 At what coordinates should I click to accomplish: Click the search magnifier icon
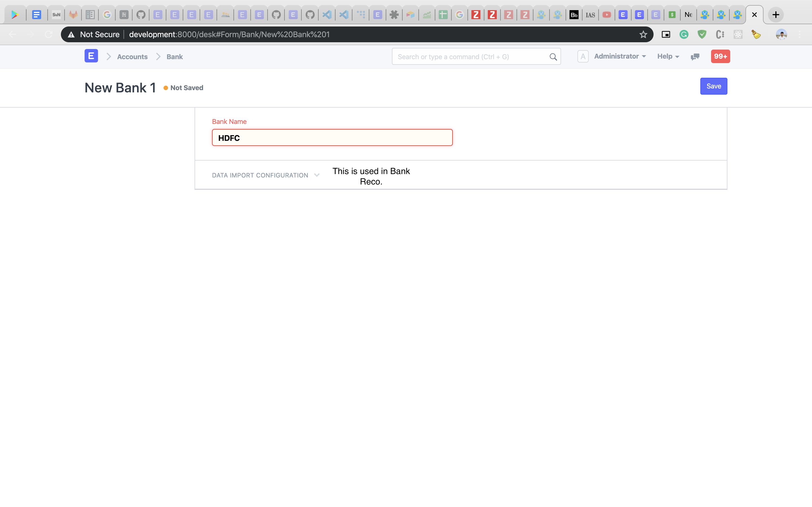[x=553, y=57]
